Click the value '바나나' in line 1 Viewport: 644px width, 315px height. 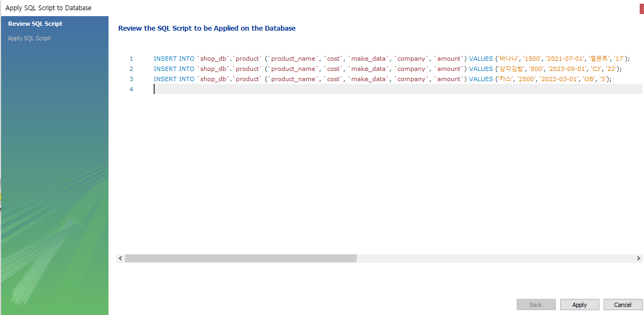pos(508,59)
